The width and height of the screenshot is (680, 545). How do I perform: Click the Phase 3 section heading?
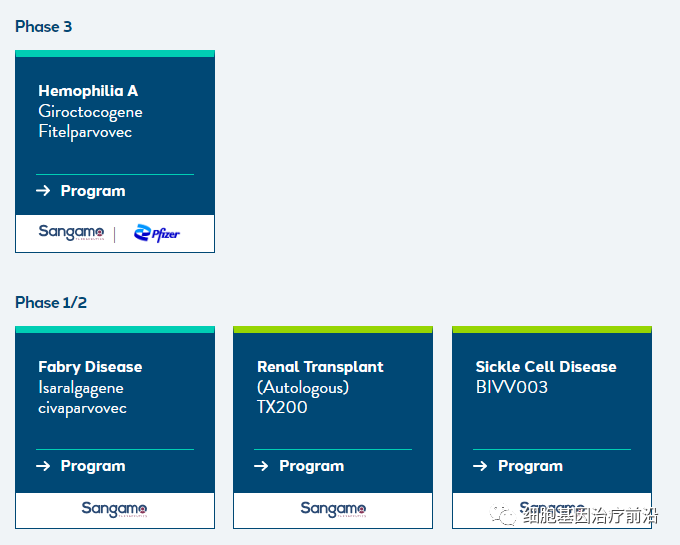coord(43,27)
